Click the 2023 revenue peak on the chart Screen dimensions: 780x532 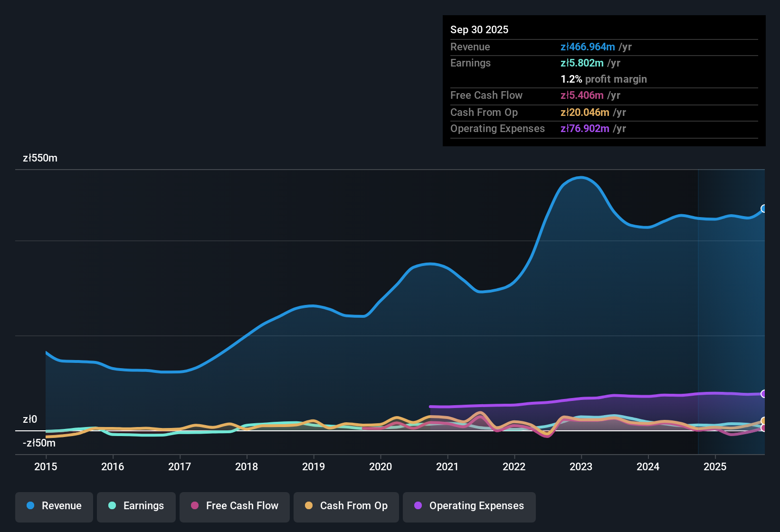click(x=580, y=178)
